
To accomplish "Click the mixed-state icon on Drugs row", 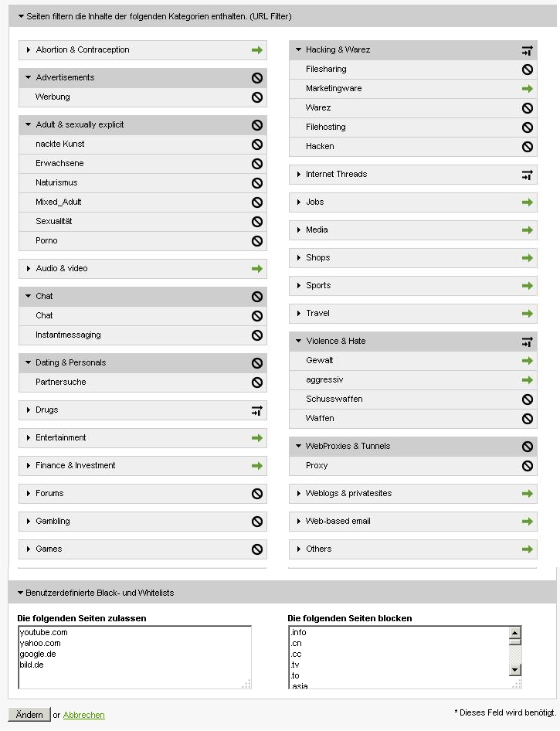I will [x=256, y=410].
